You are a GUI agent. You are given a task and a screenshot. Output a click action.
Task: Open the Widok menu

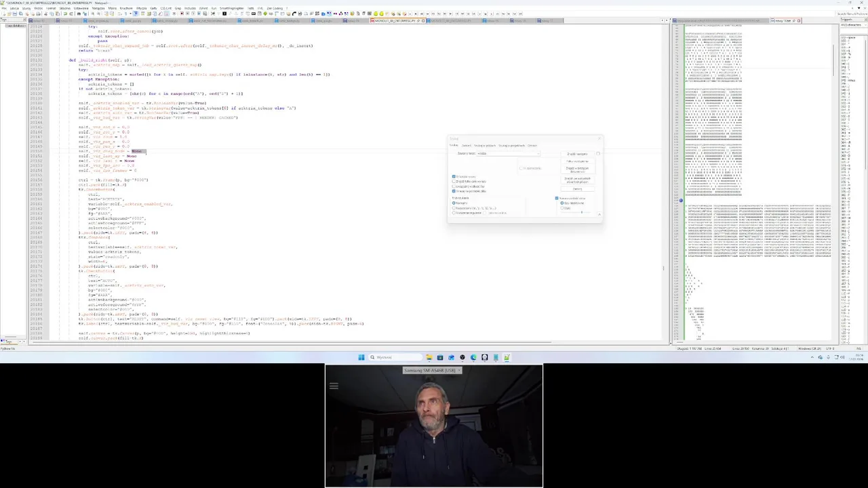tap(38, 7)
